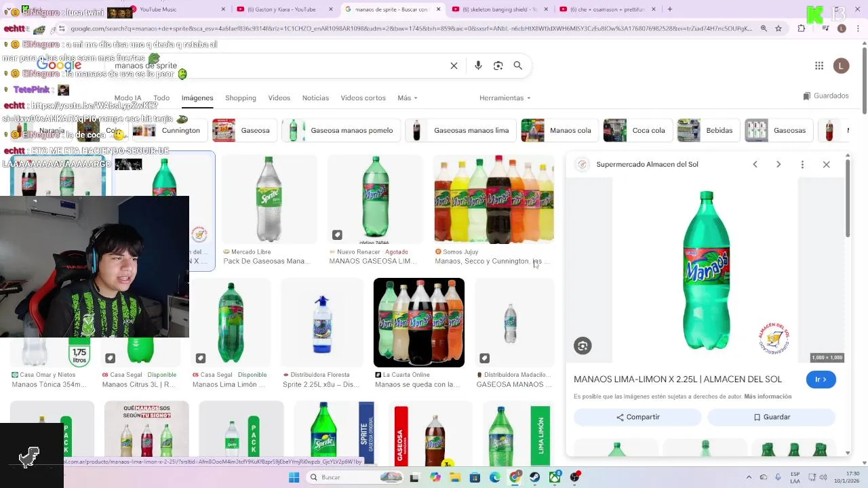Open Microsoft Store from the taskbar
The image size is (868, 488).
475,477
